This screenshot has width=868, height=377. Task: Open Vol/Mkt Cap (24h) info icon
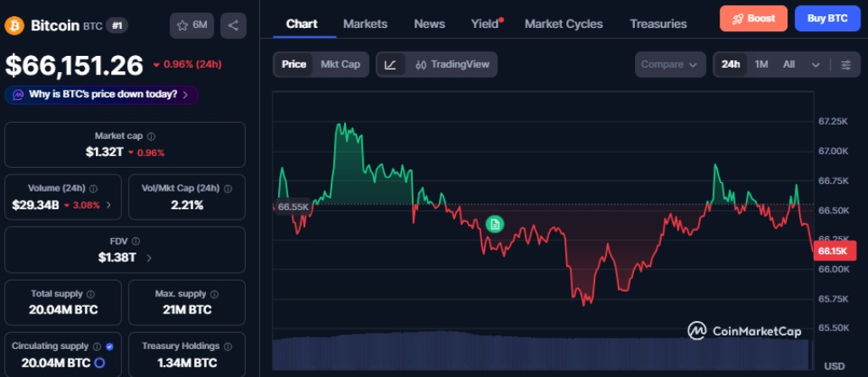(x=227, y=188)
